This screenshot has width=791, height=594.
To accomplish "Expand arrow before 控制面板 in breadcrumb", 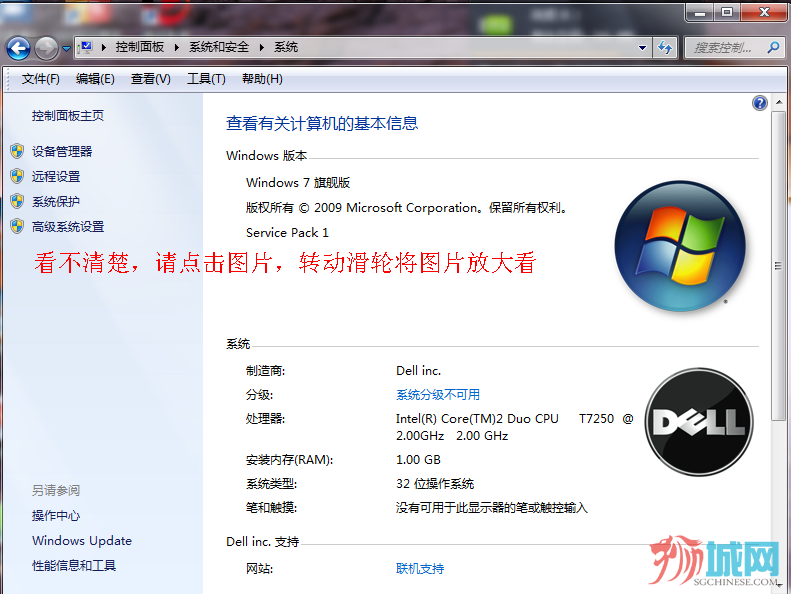I will 103,47.
